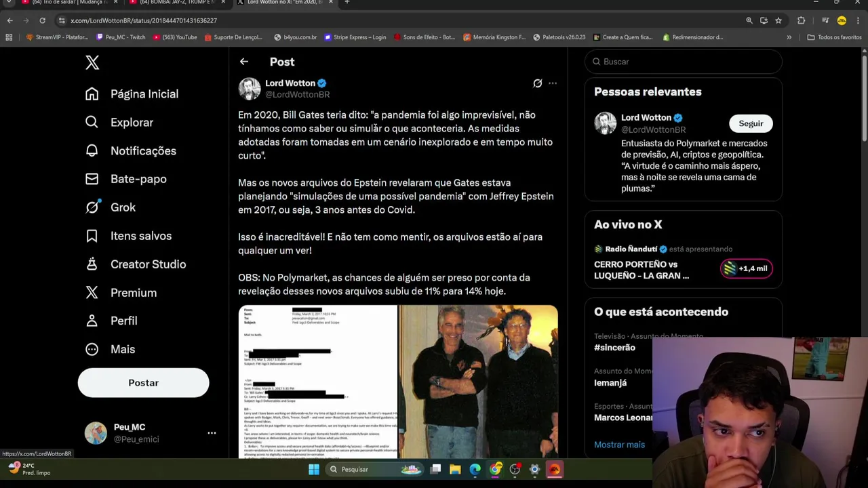Open the tab search dropdown arrow
This screenshot has width=868, height=488.
pos(9,3)
